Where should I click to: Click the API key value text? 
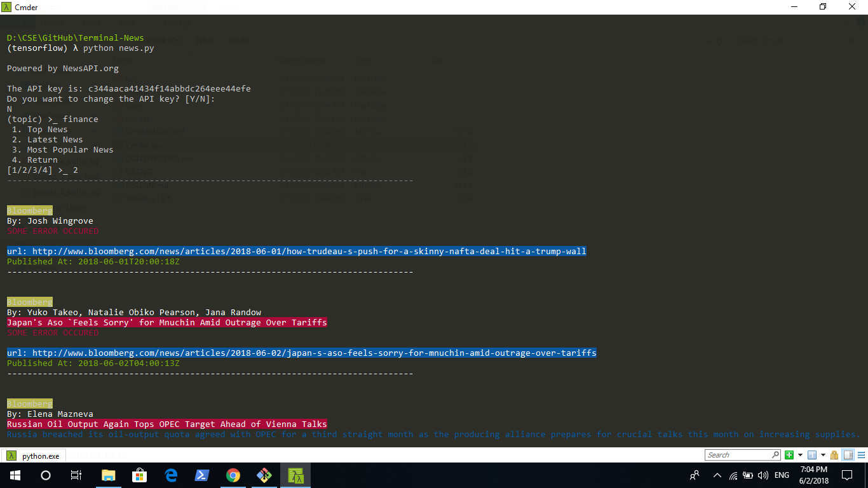pyautogui.click(x=170, y=89)
